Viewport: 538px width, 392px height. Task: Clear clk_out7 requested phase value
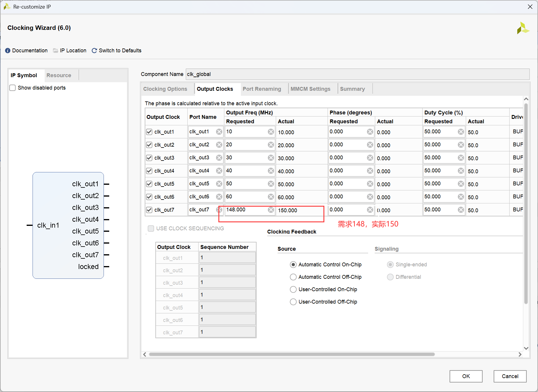(370, 210)
